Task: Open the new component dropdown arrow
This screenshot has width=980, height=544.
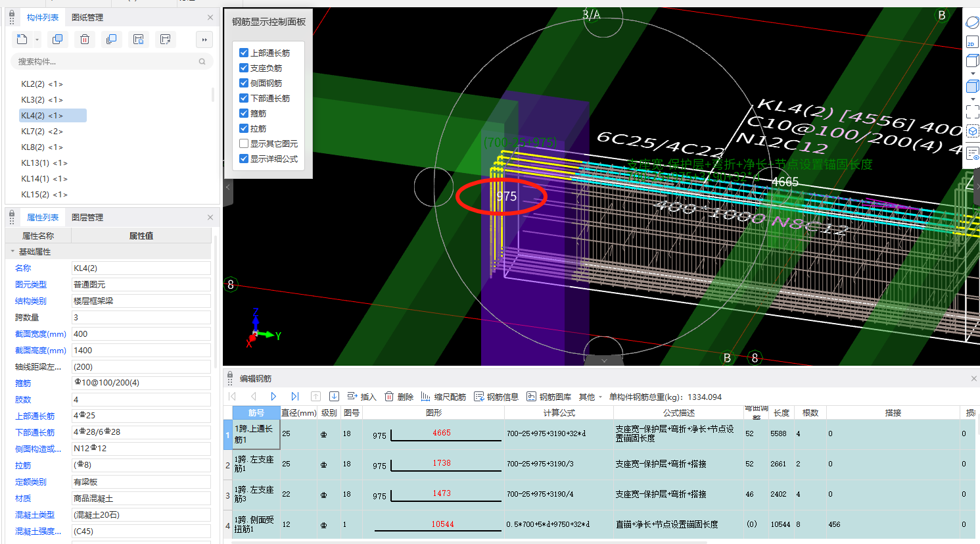Action: point(37,40)
